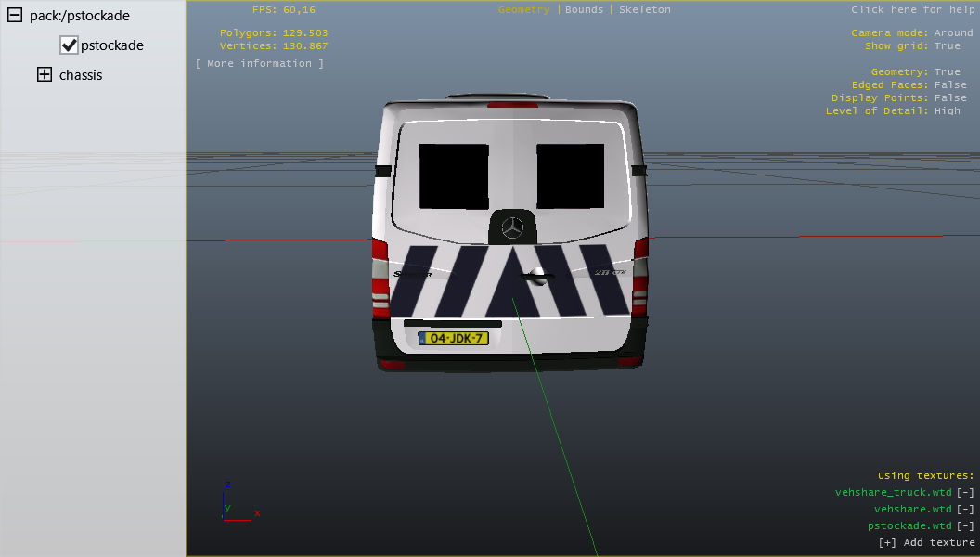Viewport: 980px width, 557px height.
Task: Select the chassis tree item label
Action: [x=81, y=75]
